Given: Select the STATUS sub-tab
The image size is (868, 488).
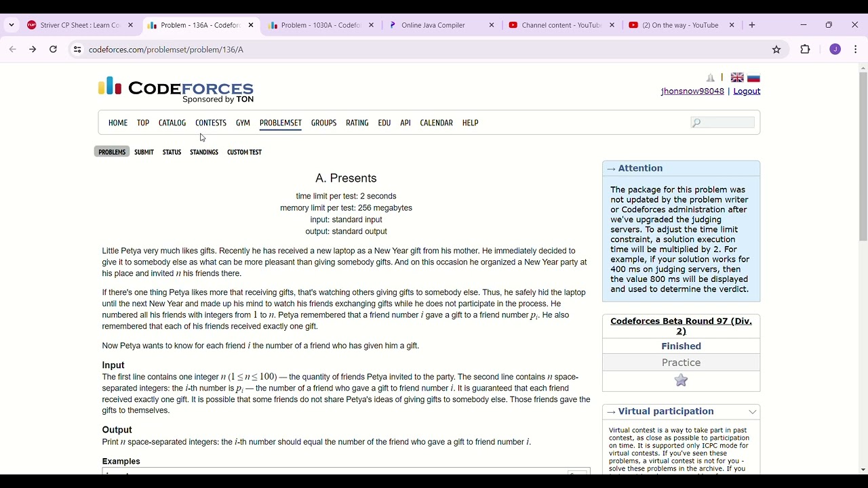Looking at the screenshot, I should 172,152.
